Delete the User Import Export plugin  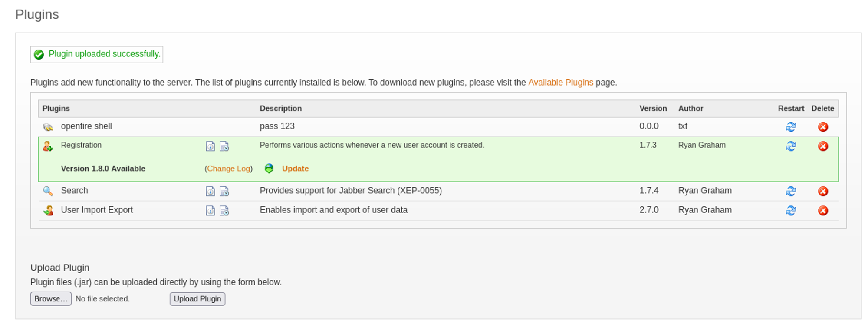[x=823, y=211]
